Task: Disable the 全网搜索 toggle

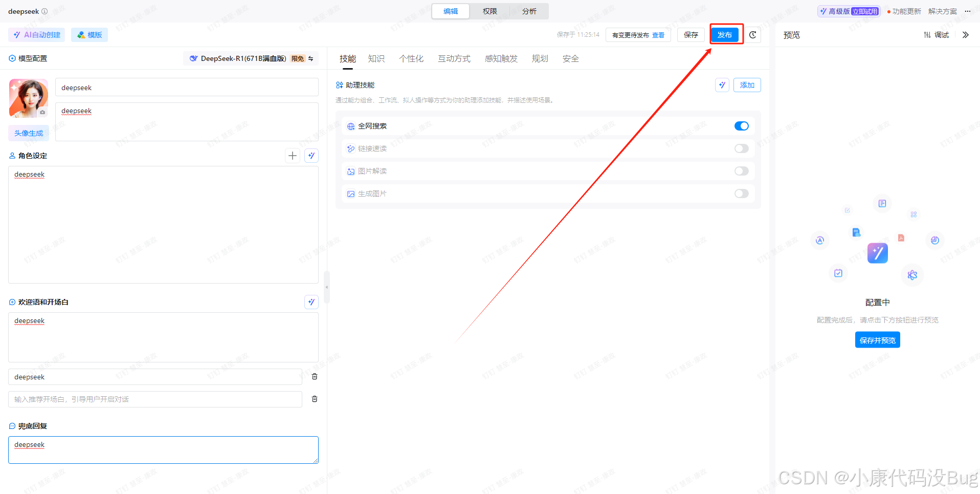Action: (x=742, y=126)
